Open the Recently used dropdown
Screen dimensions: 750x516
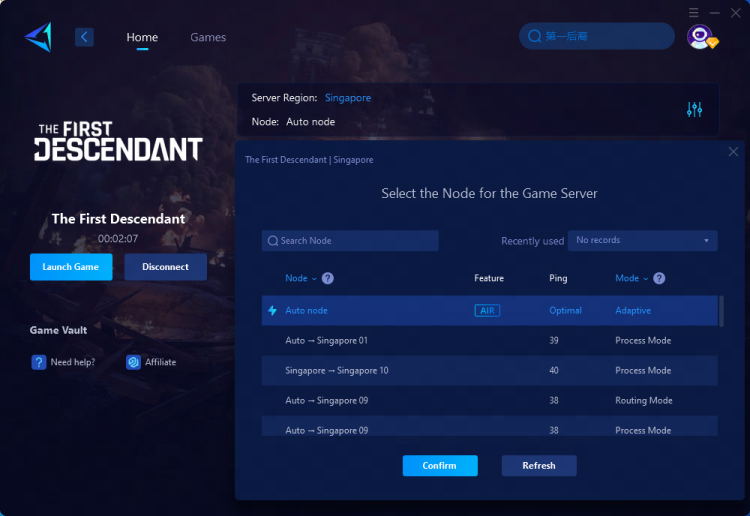tap(642, 241)
